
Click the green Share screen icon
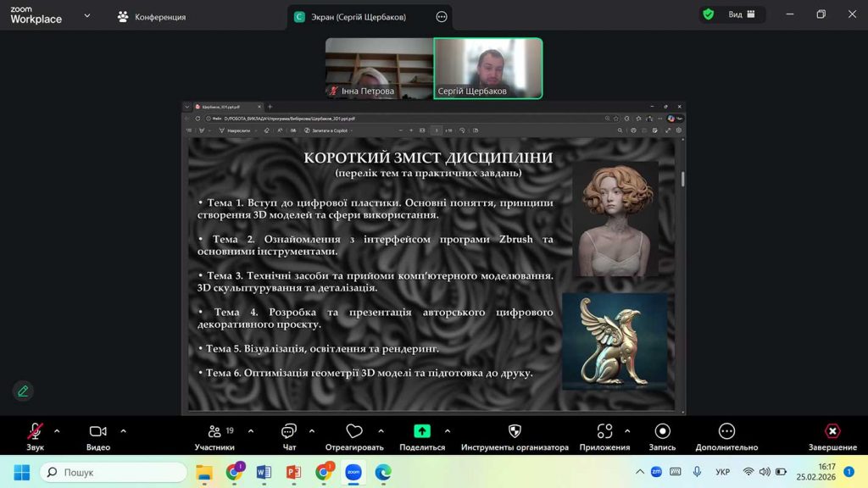tap(422, 431)
